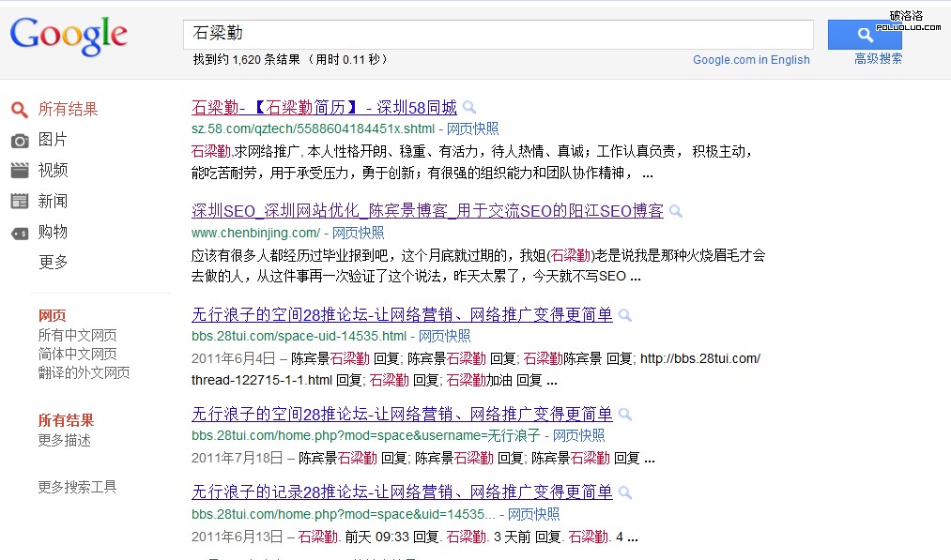Open 无行浪子的空间 result with space-uid-14535 URL
The width and height of the screenshot is (951, 560).
(x=402, y=314)
